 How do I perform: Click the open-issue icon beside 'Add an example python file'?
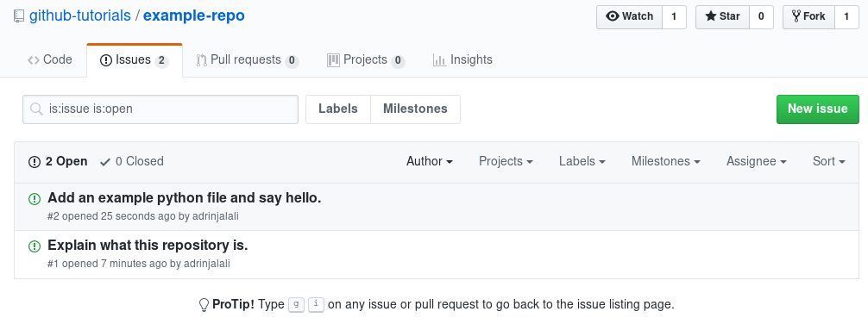(35, 198)
